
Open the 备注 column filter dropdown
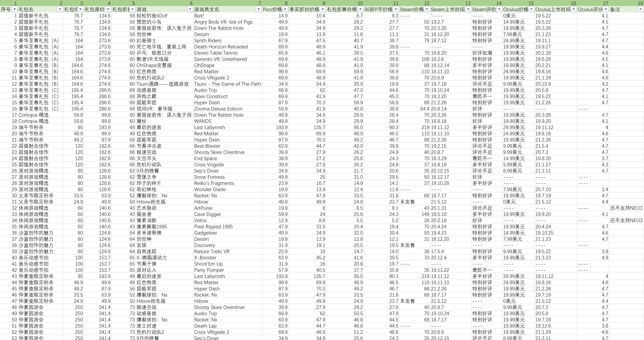[640, 9]
